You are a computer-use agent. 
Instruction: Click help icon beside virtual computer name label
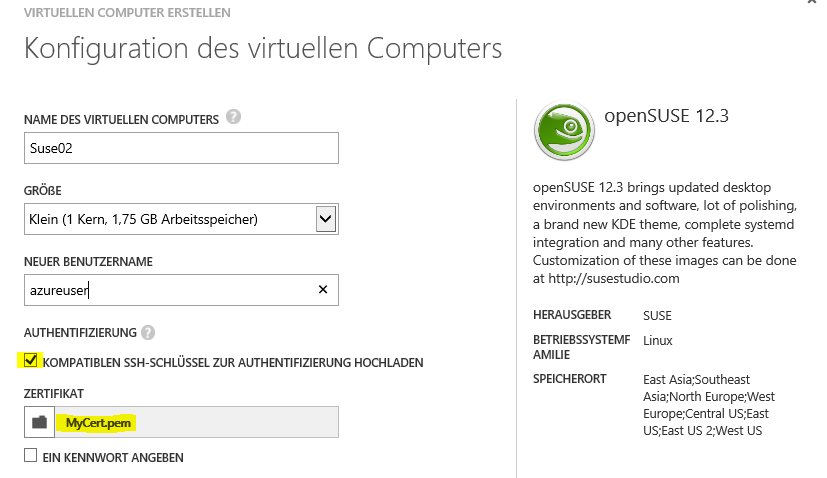(x=233, y=118)
